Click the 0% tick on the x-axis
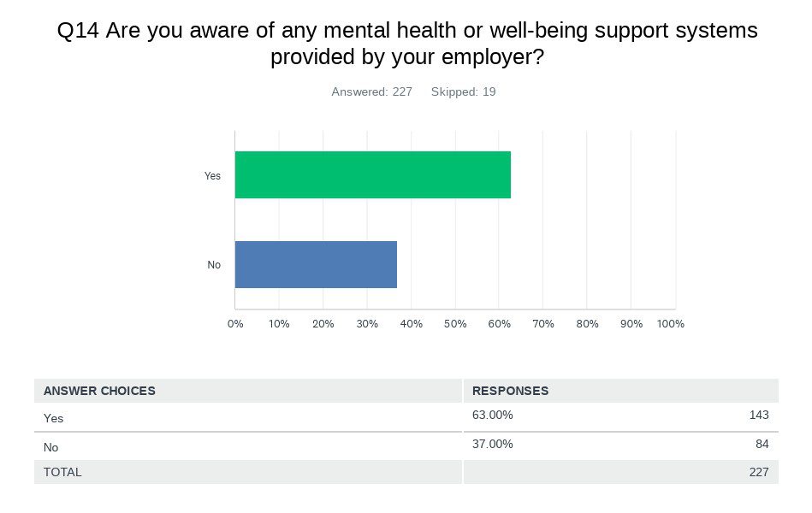The image size is (812, 513). point(235,324)
